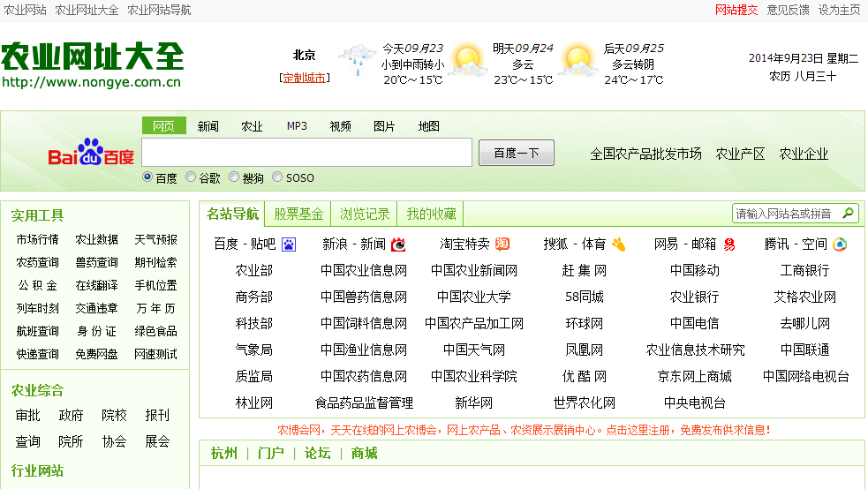This screenshot has width=868, height=489.
Task: Open 在线翻译 tool link
Action: (96, 285)
